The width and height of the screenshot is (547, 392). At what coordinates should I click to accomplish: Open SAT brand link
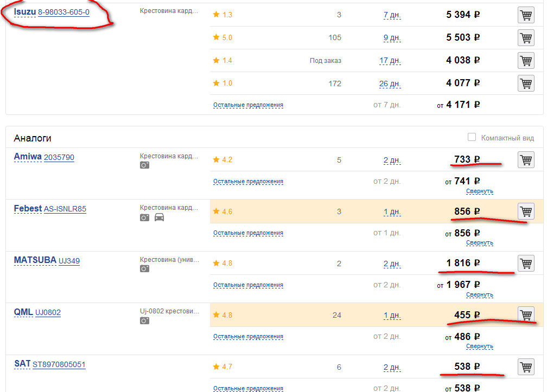[x=22, y=364]
